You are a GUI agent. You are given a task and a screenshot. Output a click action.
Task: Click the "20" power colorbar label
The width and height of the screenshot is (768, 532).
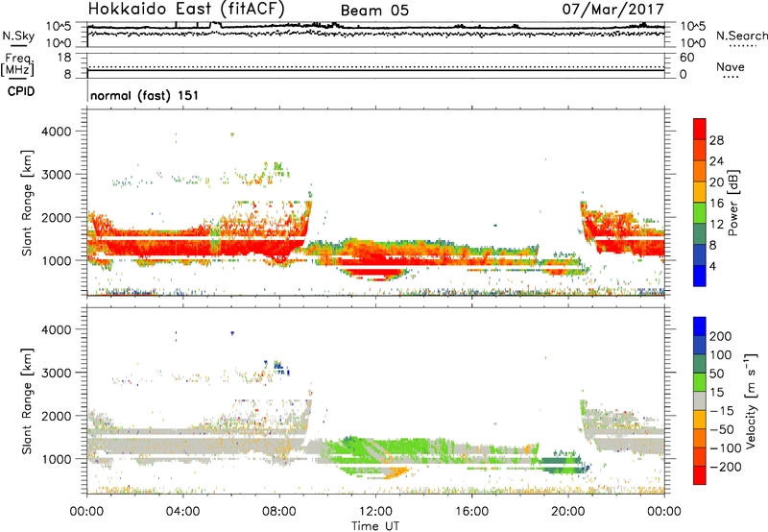tap(716, 182)
